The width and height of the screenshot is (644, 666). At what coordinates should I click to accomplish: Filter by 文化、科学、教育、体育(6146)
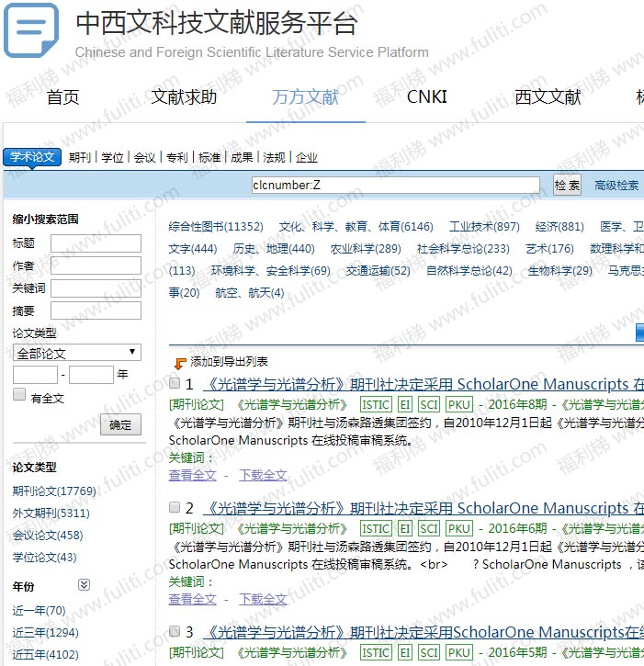coord(356,227)
